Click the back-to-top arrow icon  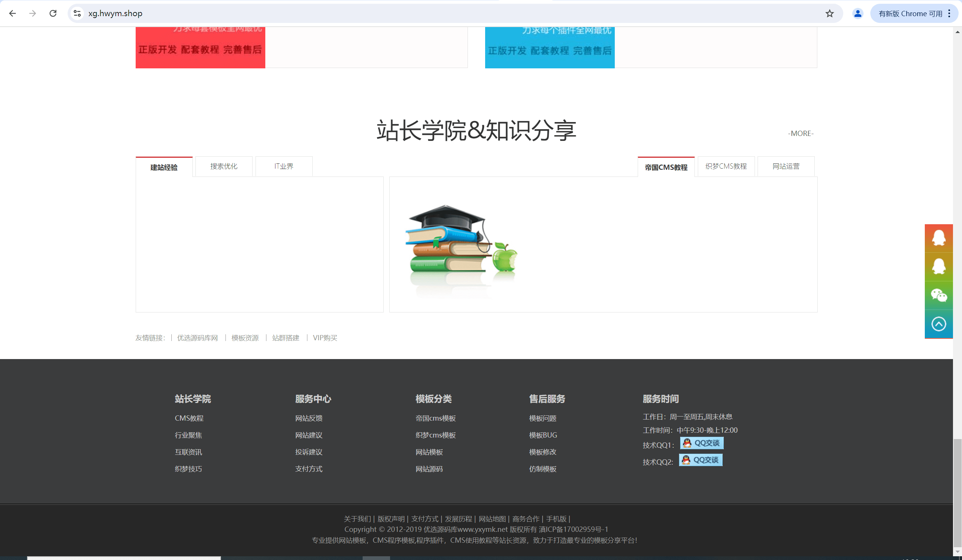tap(939, 324)
